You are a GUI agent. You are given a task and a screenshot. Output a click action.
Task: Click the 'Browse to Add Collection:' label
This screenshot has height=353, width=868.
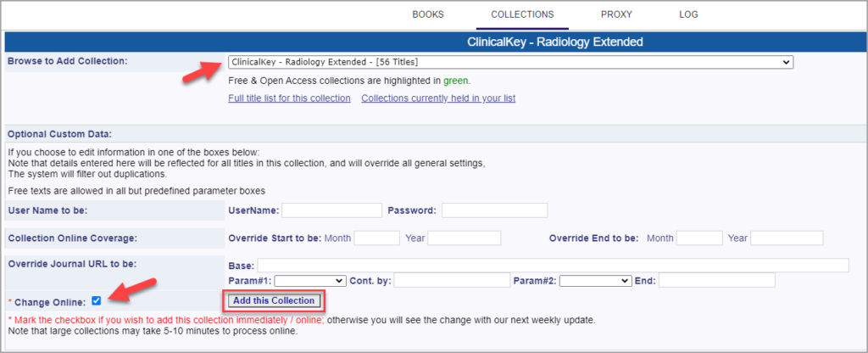coord(68,61)
